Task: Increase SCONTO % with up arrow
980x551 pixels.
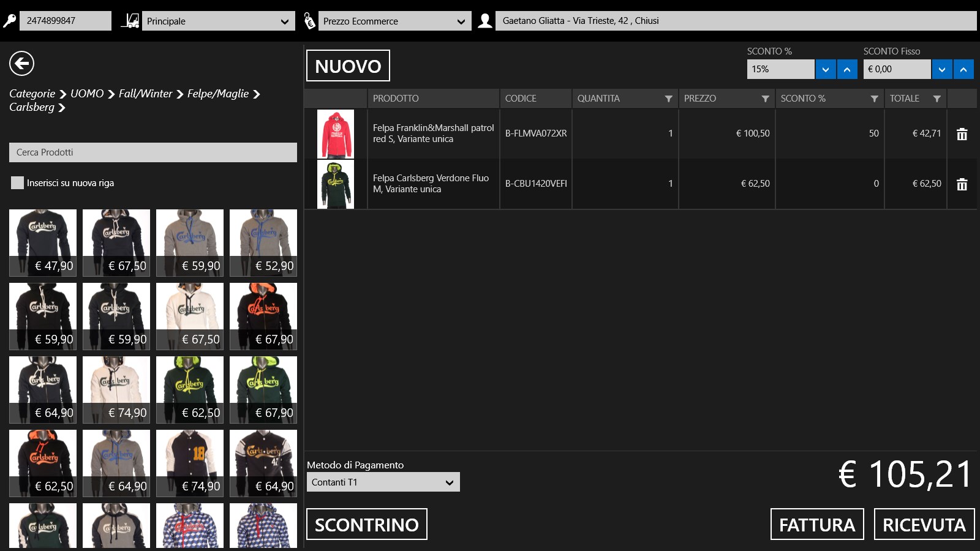Action: coord(847,69)
